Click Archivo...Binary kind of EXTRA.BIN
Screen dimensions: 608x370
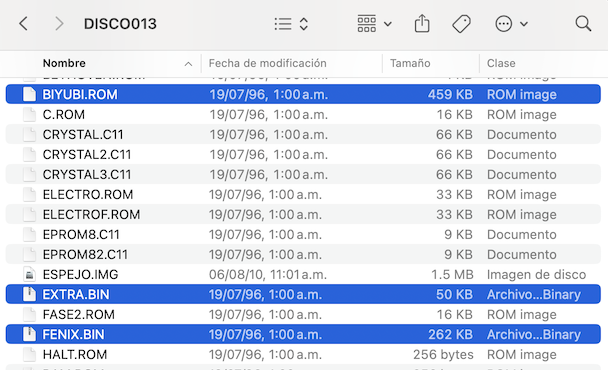tap(534, 294)
